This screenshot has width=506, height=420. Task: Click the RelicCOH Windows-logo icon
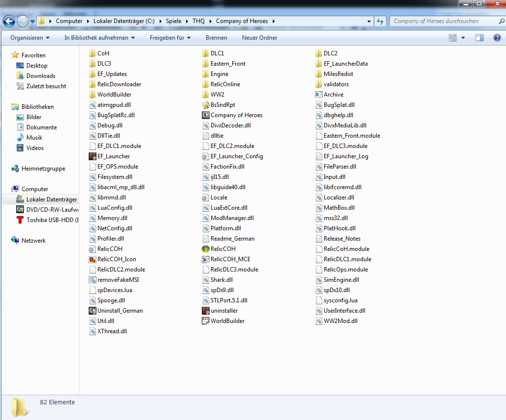[x=206, y=249]
